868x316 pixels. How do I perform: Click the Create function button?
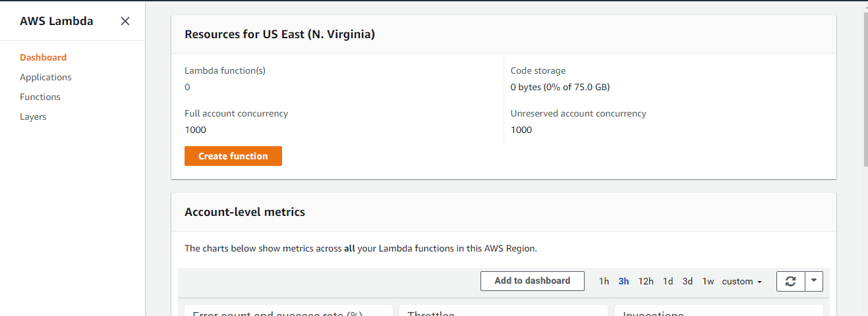[x=233, y=156]
